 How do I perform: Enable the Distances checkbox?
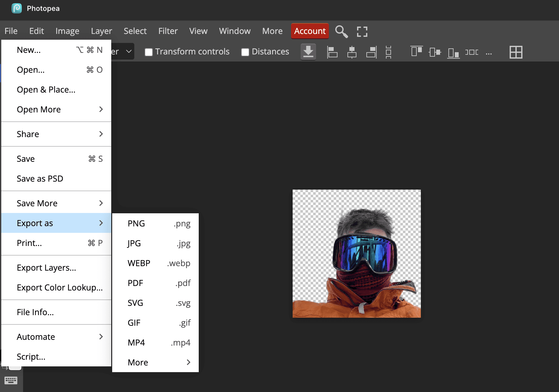click(x=245, y=52)
